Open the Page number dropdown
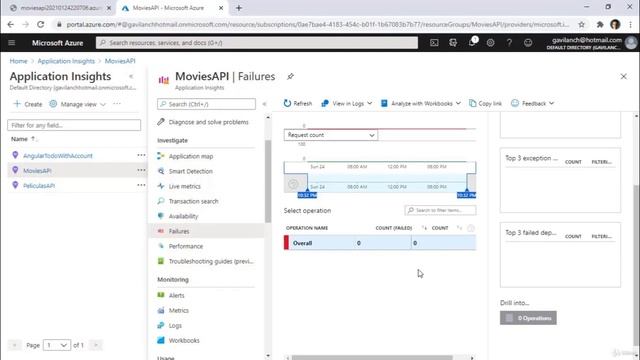Viewport: 640px width, 360px height. (x=57, y=345)
